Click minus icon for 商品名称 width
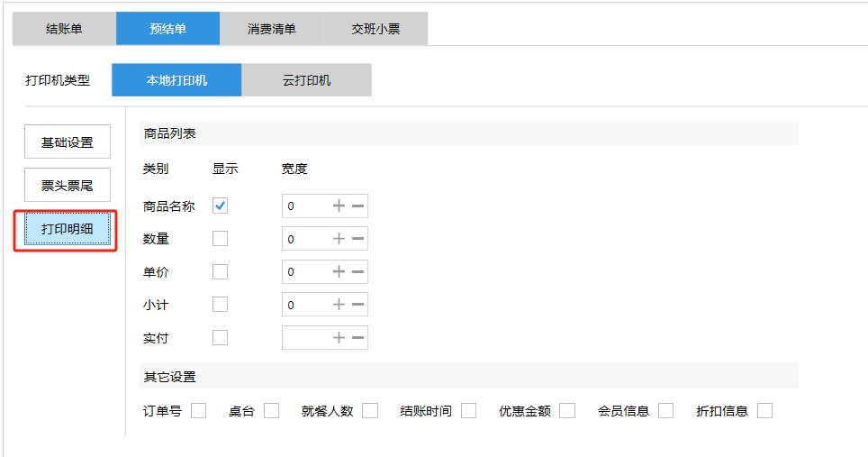The width and height of the screenshot is (868, 457). click(357, 206)
